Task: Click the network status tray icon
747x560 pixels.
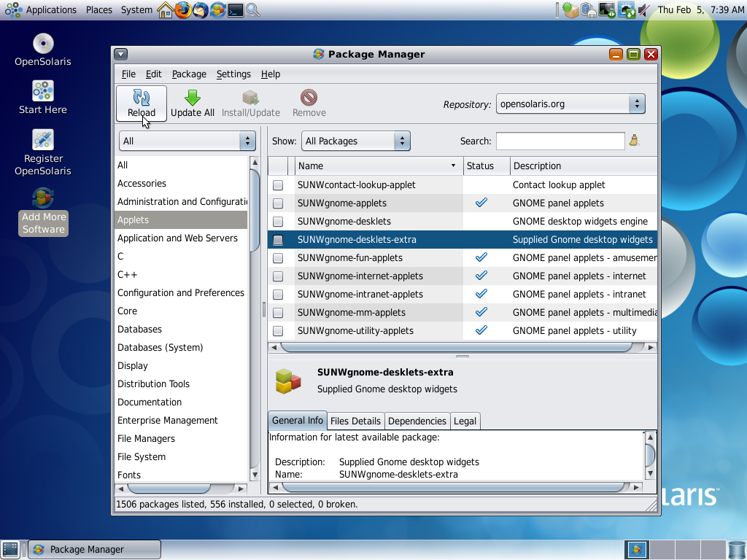Action: [x=626, y=10]
